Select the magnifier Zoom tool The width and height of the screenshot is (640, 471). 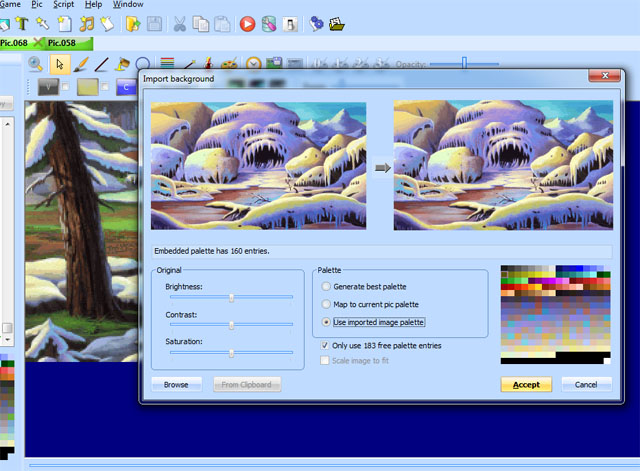pyautogui.click(x=36, y=64)
